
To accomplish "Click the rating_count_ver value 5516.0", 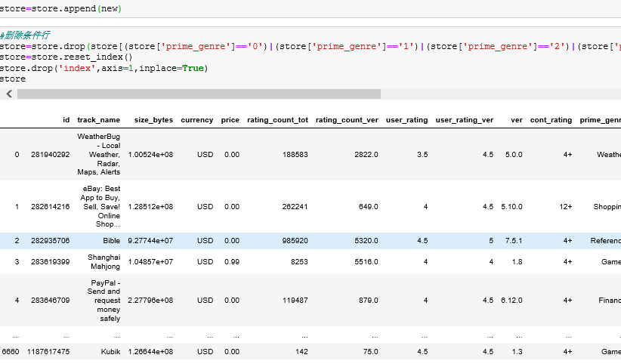I will click(366, 262).
